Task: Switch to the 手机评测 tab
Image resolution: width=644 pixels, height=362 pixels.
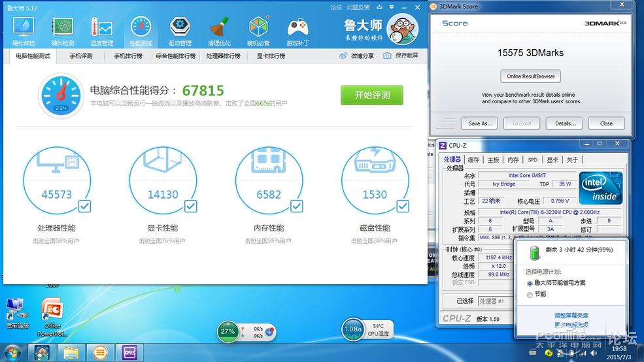Action: pos(81,56)
